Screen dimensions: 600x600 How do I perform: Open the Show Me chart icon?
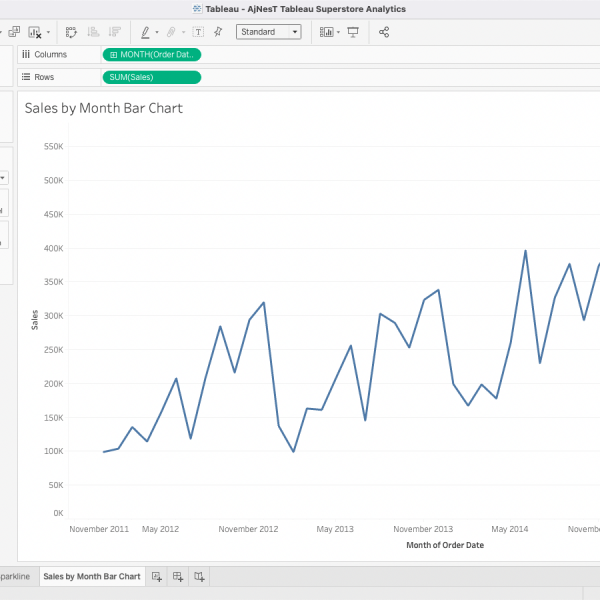tap(326, 32)
